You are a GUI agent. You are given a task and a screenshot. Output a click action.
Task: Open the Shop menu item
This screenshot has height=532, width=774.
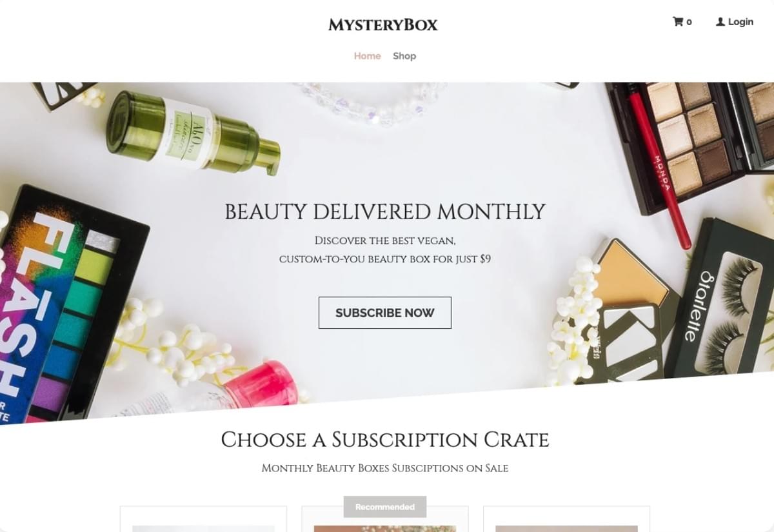404,56
